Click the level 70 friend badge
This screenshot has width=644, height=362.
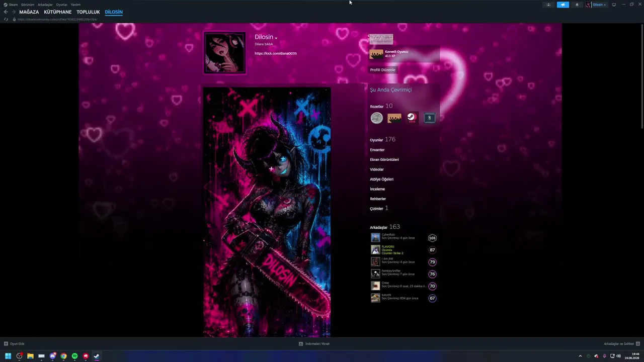pyautogui.click(x=432, y=286)
